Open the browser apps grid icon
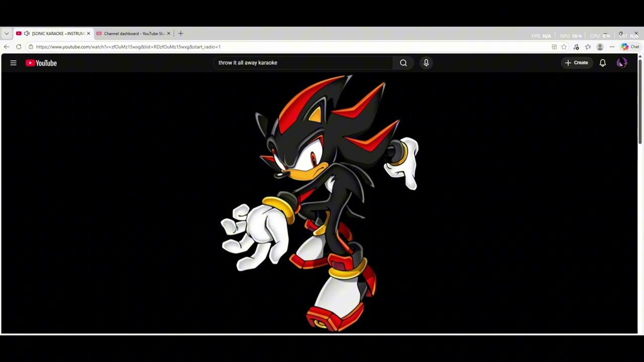644x362 pixels. 554,47
